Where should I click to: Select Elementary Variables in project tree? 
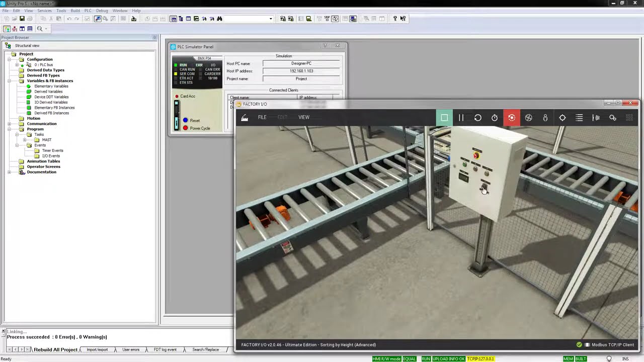[51, 86]
